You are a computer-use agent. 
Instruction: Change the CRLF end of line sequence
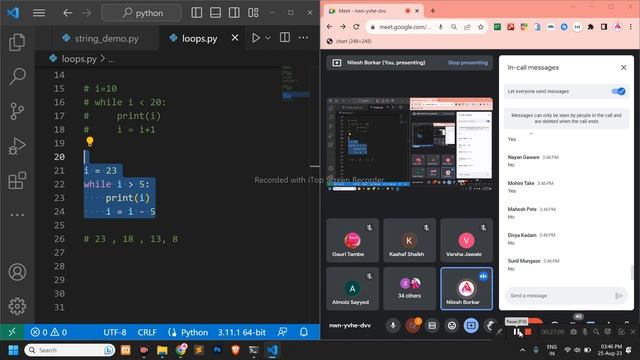(x=147, y=332)
